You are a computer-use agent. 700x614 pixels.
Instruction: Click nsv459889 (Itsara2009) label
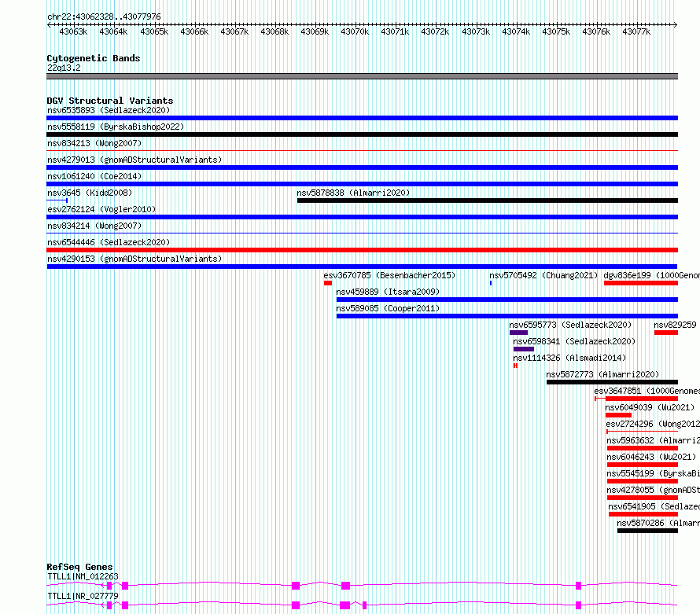tap(388, 292)
